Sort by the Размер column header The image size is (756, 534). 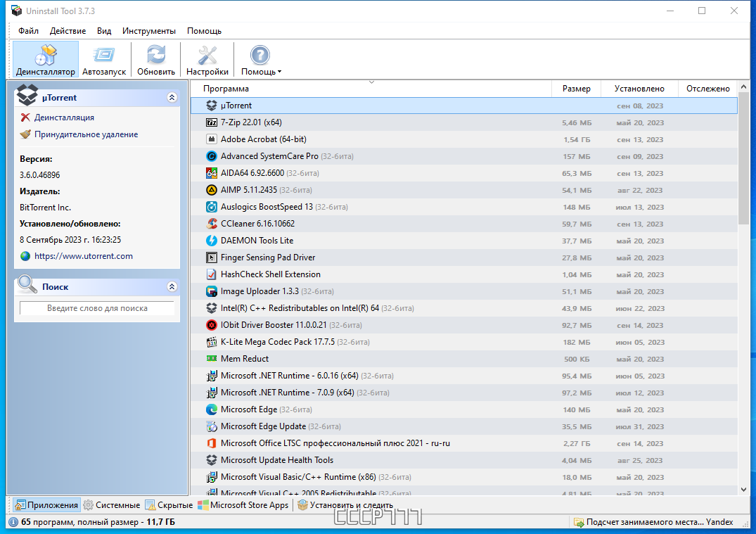click(x=576, y=89)
